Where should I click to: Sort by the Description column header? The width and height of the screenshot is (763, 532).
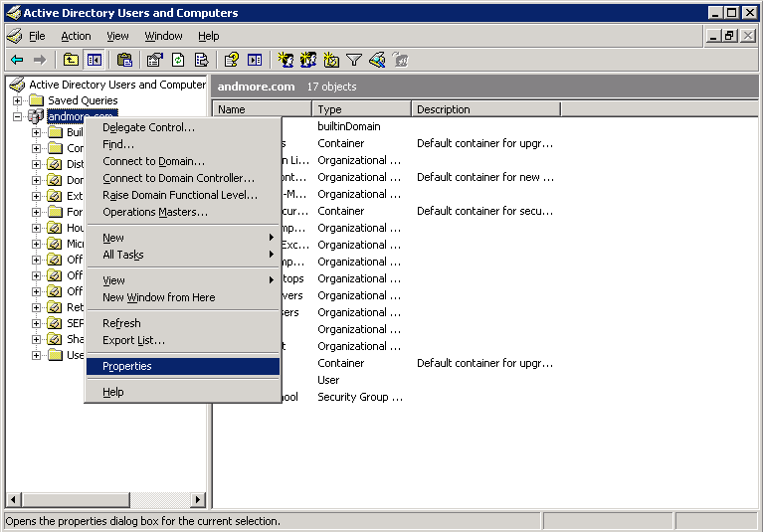coord(486,109)
